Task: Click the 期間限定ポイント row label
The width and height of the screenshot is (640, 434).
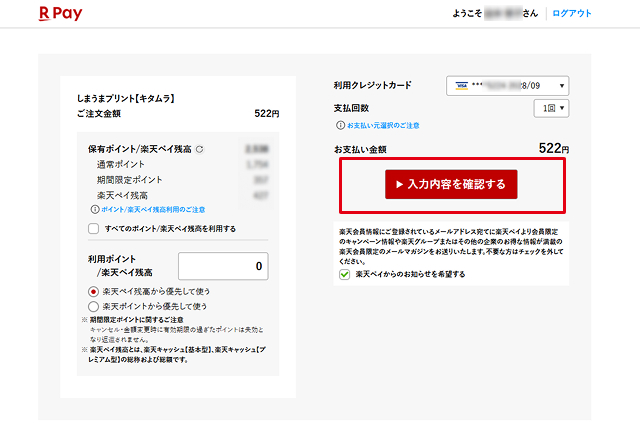Action: (x=129, y=180)
